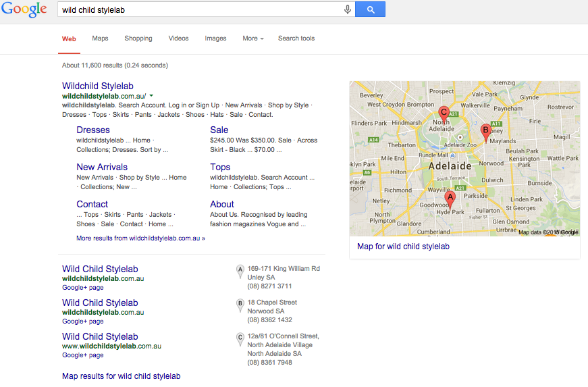The width and height of the screenshot is (588, 387).
Task: Click About 11,600 results text
Action: 115,66
